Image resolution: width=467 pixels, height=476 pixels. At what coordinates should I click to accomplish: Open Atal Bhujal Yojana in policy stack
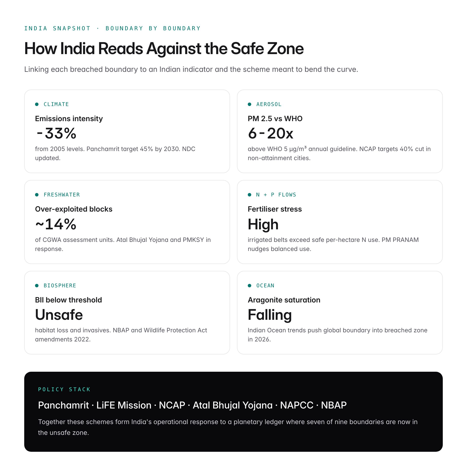tap(232, 405)
